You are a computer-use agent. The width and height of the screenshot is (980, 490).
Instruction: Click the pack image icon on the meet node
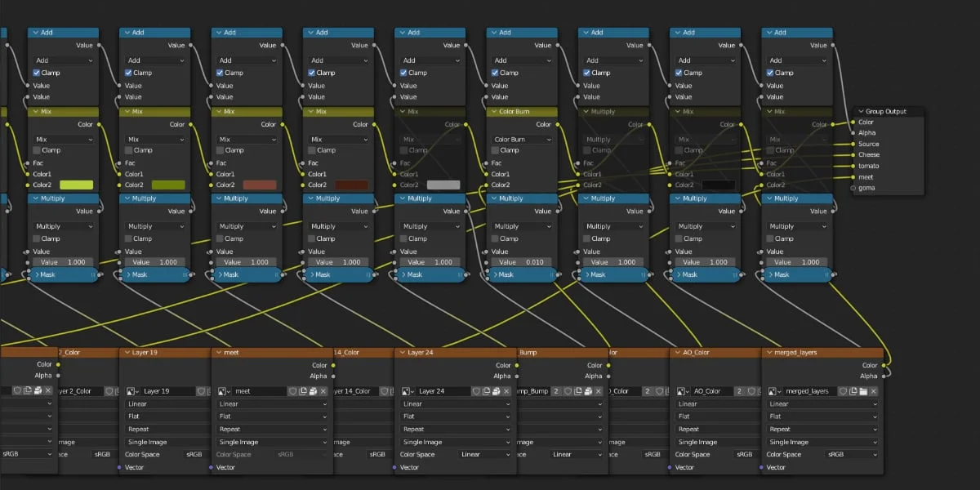pos(314,391)
